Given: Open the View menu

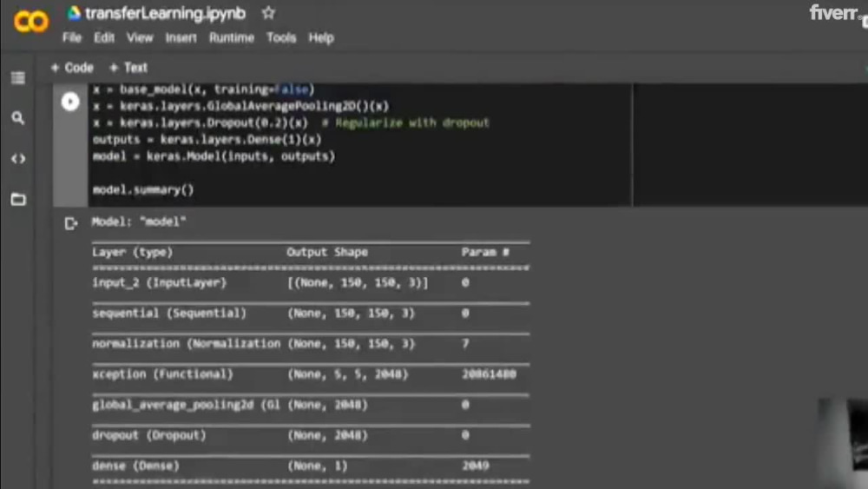Looking at the screenshot, I should [x=140, y=37].
